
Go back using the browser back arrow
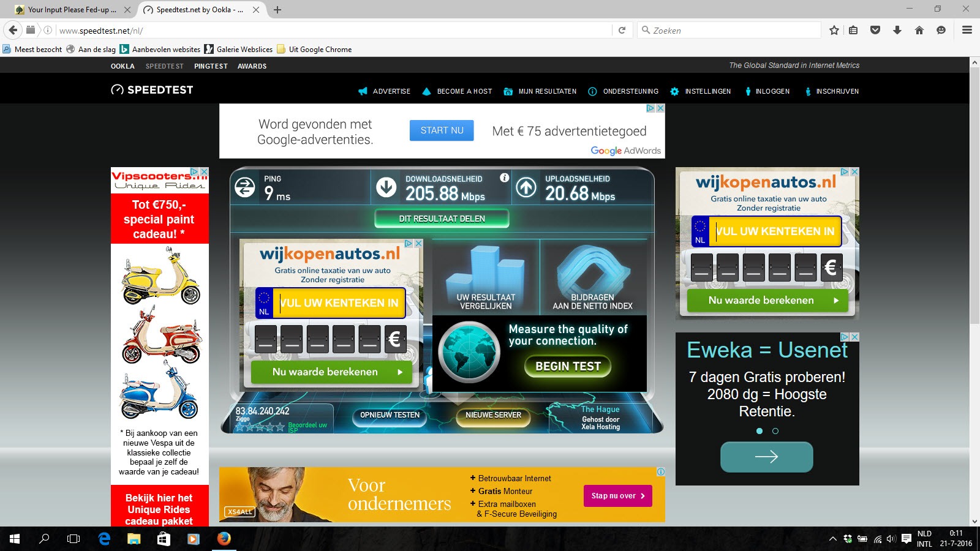tap(13, 30)
